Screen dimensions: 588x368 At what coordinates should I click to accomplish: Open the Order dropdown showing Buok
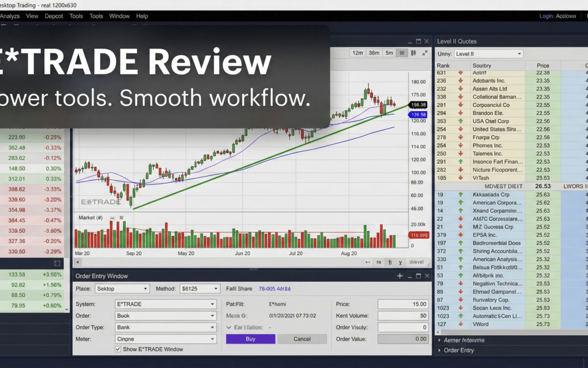click(166, 316)
